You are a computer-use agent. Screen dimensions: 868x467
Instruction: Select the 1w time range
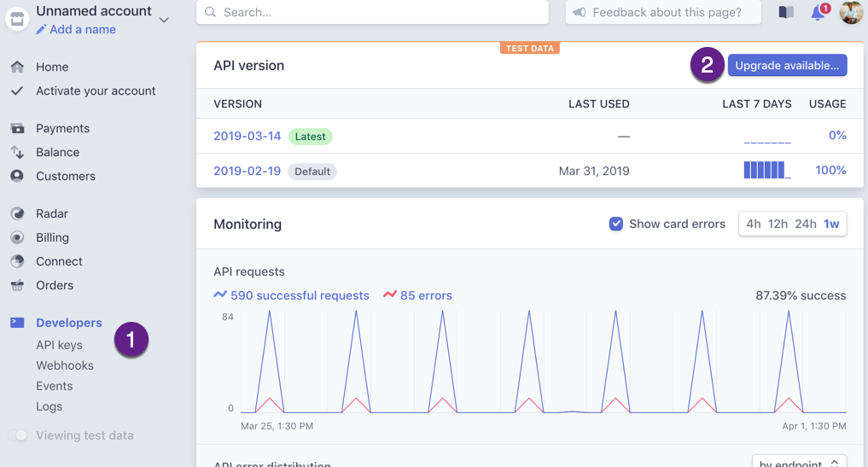[831, 224]
